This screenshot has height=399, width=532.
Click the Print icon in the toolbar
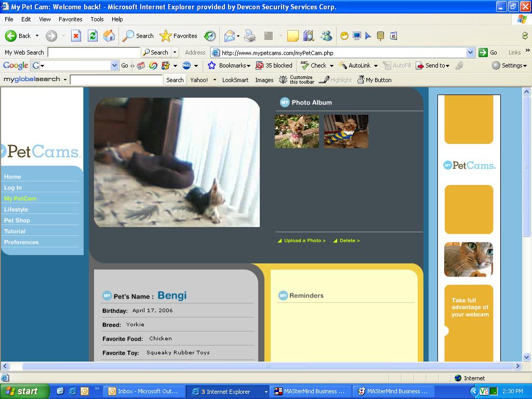pyautogui.click(x=250, y=36)
